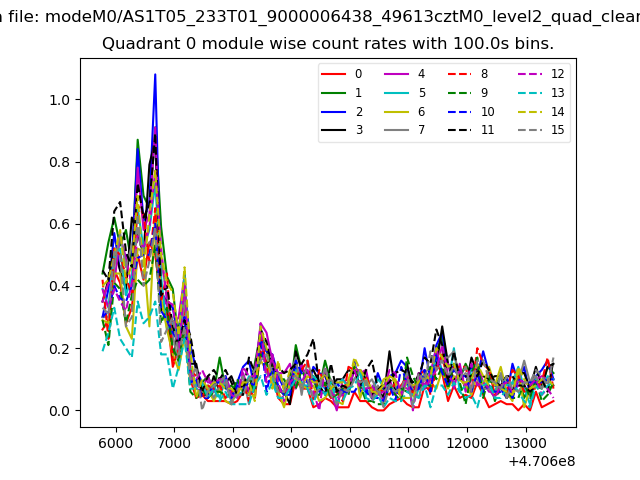
Task: Click y-axis tick label 0.4
Action: [x=60, y=287]
